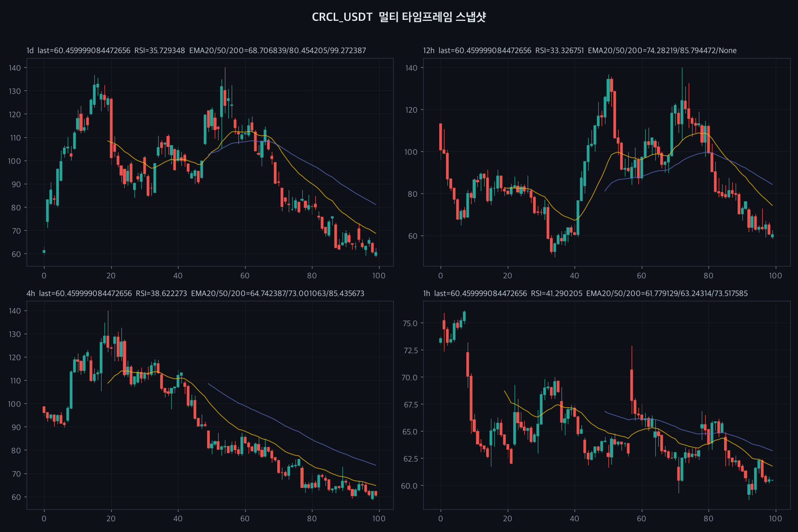Click the 60 y-axis label in the 4h chart

(16, 497)
